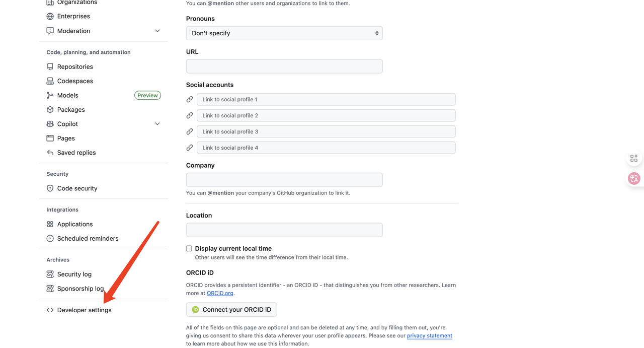
Task: Click the Company text field
Action: pos(284,180)
